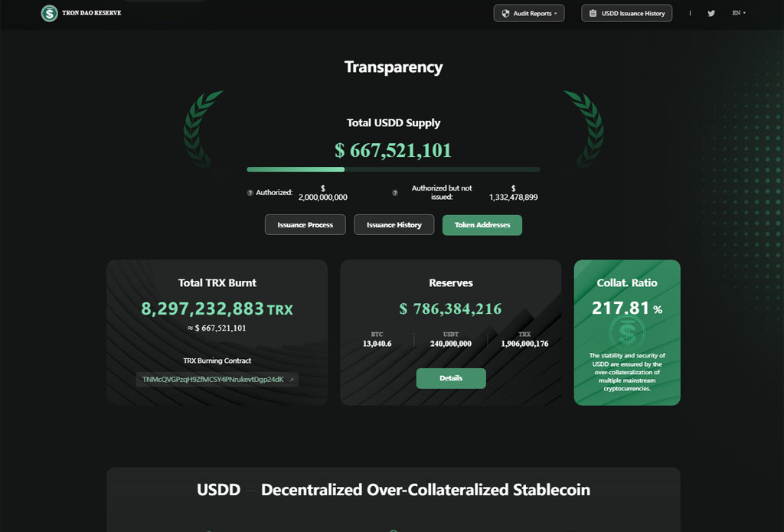This screenshot has height=532, width=784.
Task: Click the help icon beside Authorized but not issued
Action: [x=395, y=192]
